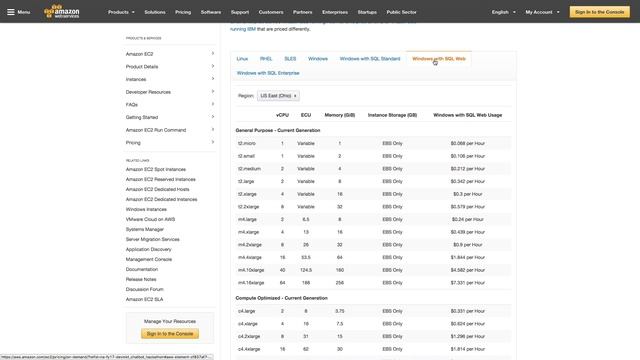640x360 pixels.
Task: Open the Amazon EC2 Dedicated Instances link
Action: click(161, 199)
